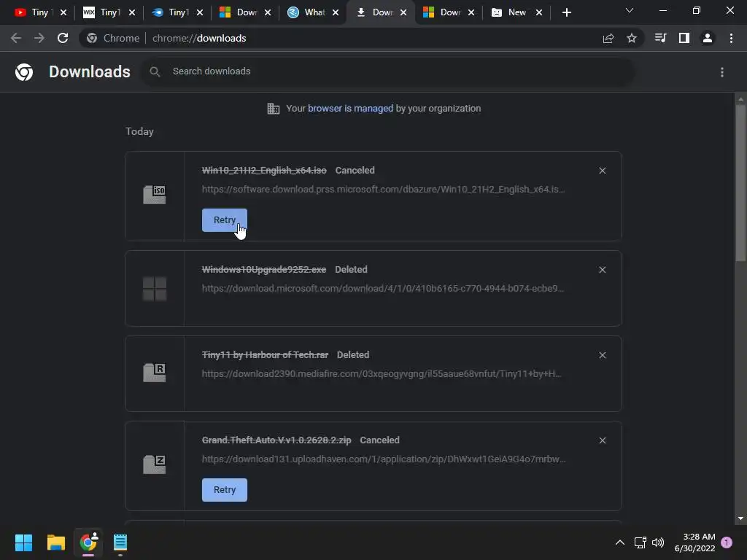
Task: Go forward one page
Action: [x=39, y=38]
